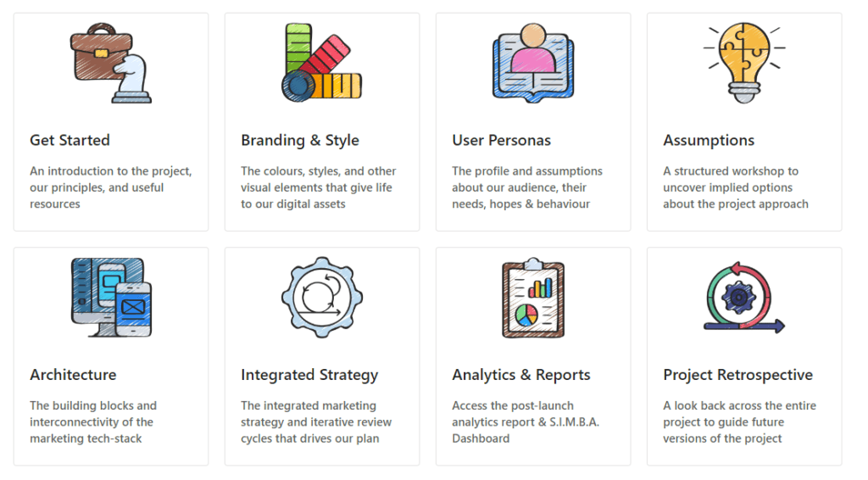The width and height of the screenshot is (868, 480).
Task: Select the user persona book icon
Action: pos(533,63)
